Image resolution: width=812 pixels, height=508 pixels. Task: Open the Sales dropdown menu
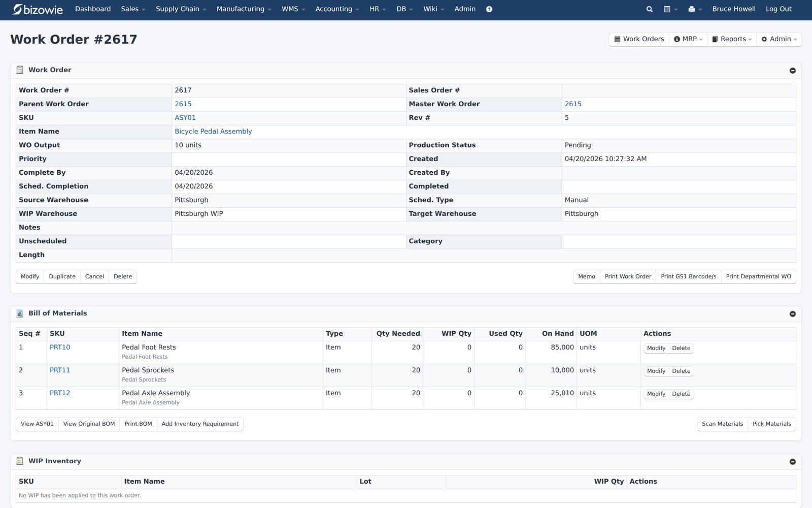tap(133, 9)
